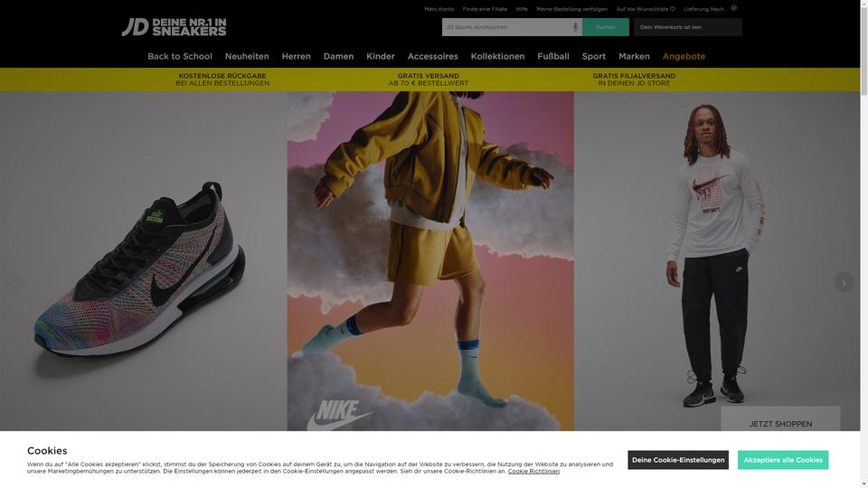Click the Suchen search button
Screen dimensions: 868x488
point(605,27)
